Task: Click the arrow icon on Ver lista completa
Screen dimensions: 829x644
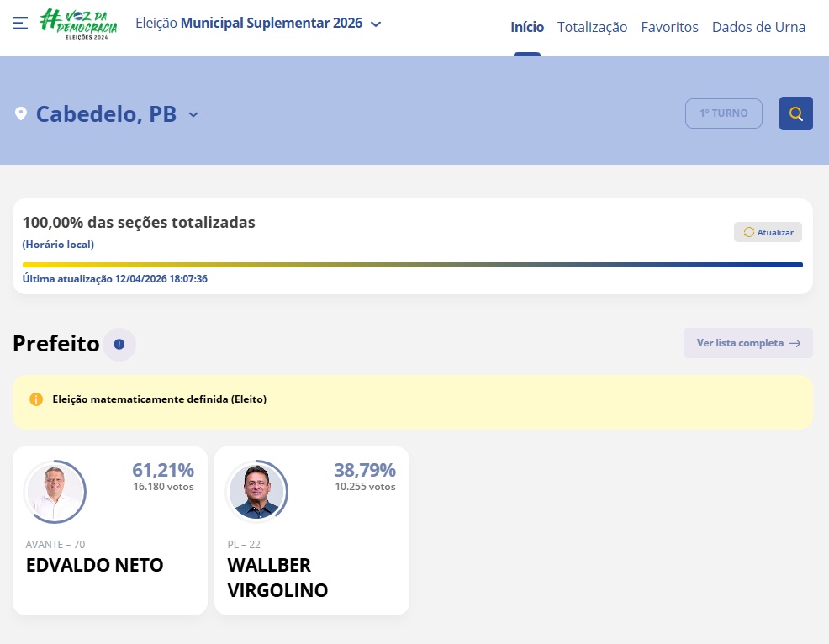Action: click(795, 343)
